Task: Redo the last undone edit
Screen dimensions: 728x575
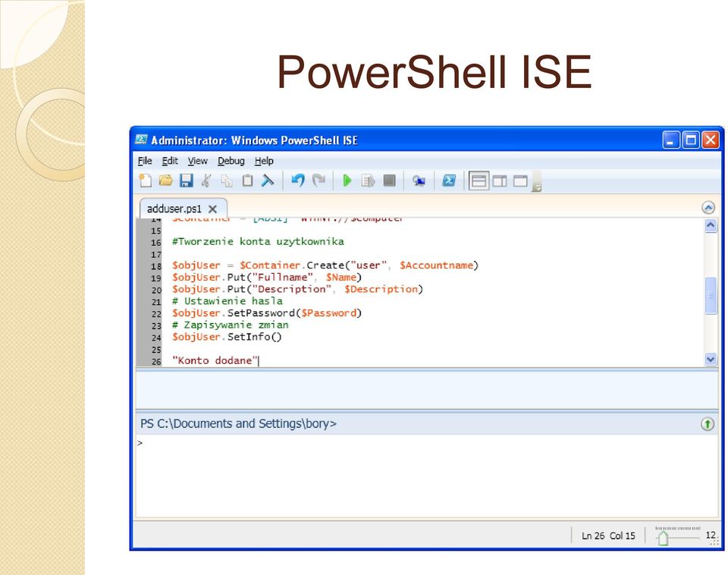Action: coord(318,181)
